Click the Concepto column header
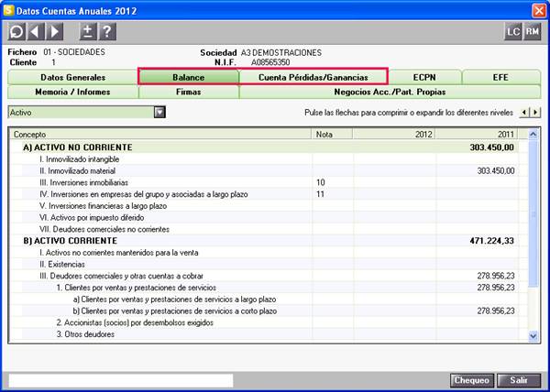 click(x=161, y=134)
